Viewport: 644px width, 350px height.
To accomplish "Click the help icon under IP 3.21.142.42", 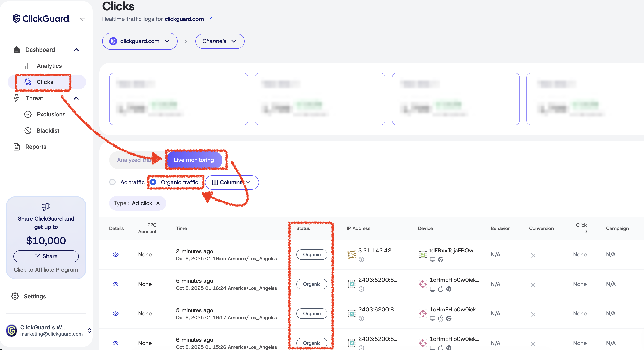I will [361, 259].
